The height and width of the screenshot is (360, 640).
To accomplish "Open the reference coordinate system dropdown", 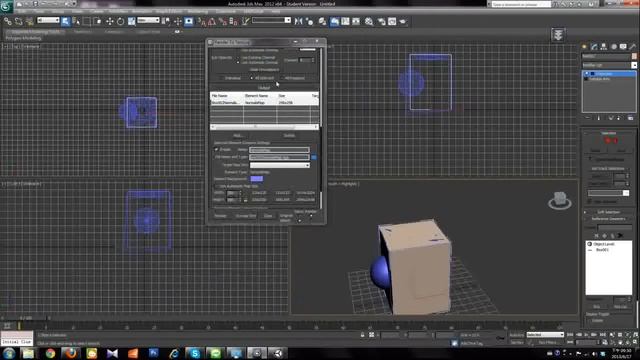I will [148, 20].
